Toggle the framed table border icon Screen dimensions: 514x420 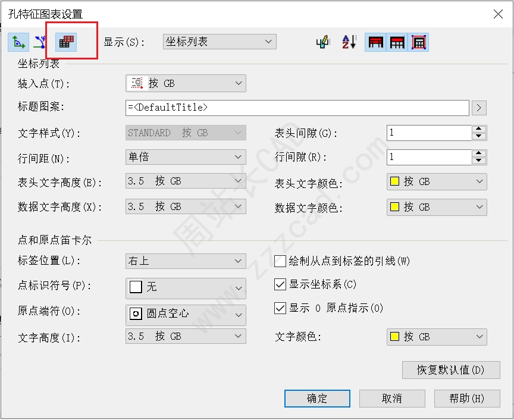419,42
